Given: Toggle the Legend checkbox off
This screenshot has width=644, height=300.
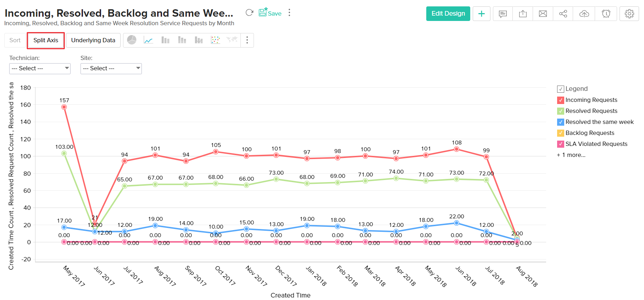Looking at the screenshot, I should point(560,89).
